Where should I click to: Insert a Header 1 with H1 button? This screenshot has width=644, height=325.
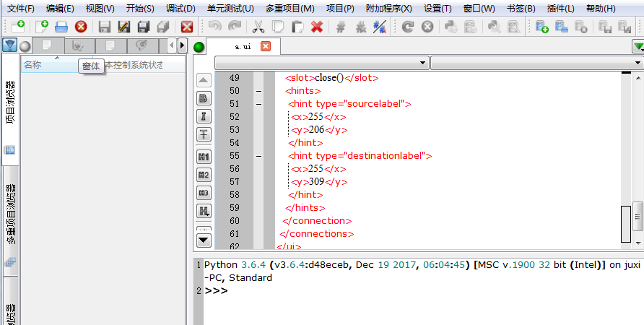204,156
